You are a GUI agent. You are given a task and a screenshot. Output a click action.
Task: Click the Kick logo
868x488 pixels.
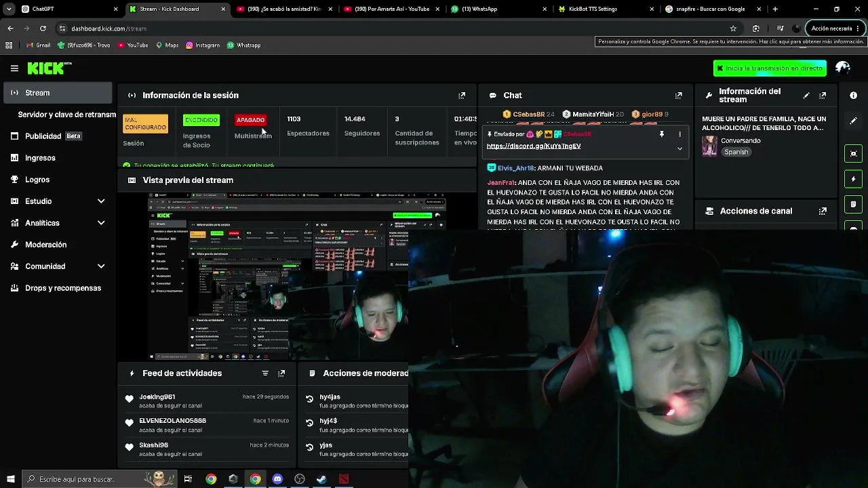tap(49, 68)
